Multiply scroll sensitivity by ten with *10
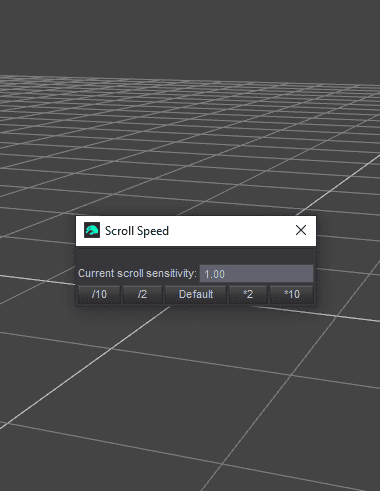380x491 pixels. click(292, 294)
